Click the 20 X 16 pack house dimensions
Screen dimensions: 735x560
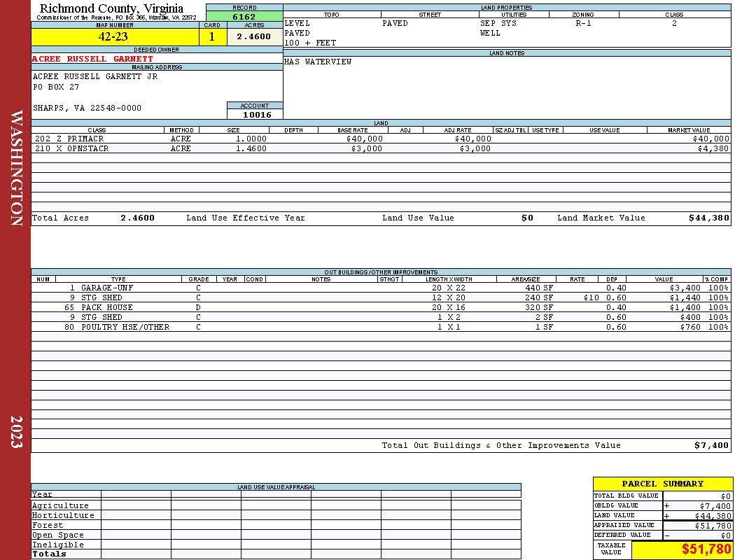click(x=449, y=307)
